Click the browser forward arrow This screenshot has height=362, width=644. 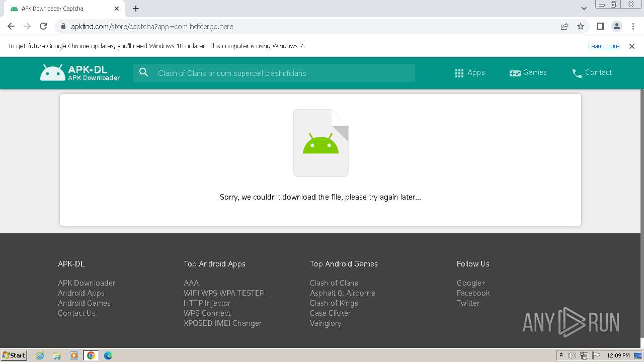click(27, 26)
